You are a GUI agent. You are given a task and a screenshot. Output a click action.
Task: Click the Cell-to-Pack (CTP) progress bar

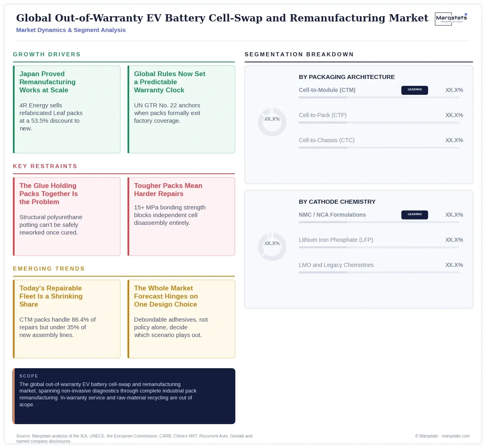pyautogui.click(x=379, y=123)
